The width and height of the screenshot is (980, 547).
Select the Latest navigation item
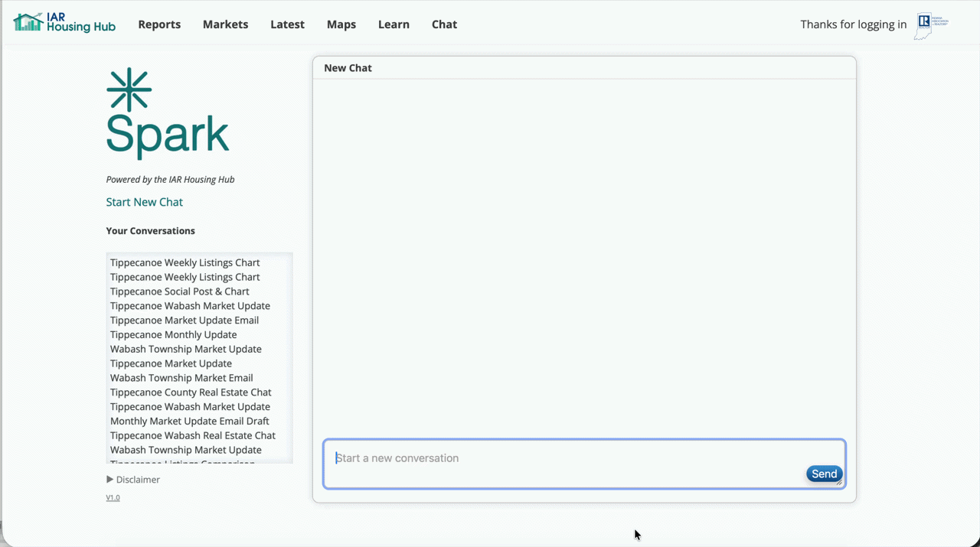coord(287,24)
